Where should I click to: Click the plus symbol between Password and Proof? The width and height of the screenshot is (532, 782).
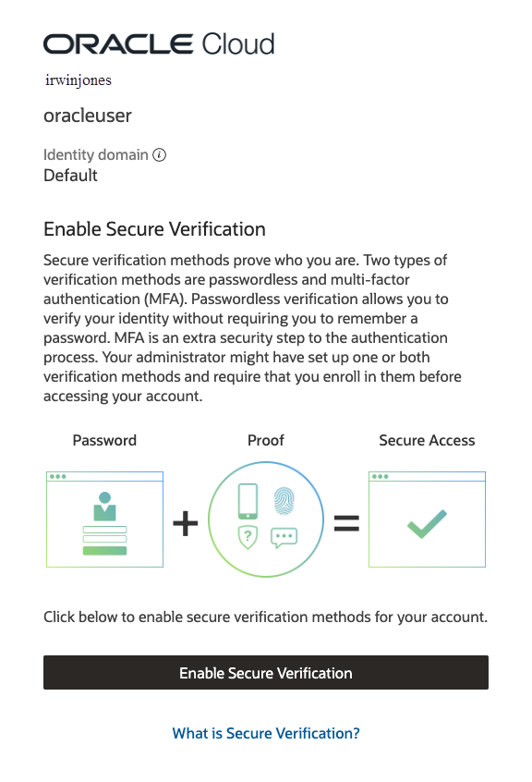pos(185,523)
